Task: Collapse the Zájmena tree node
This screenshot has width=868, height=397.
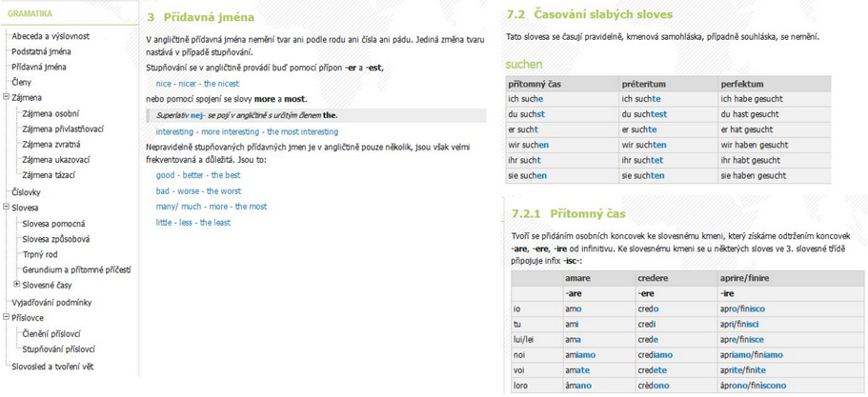Action: coord(6,97)
